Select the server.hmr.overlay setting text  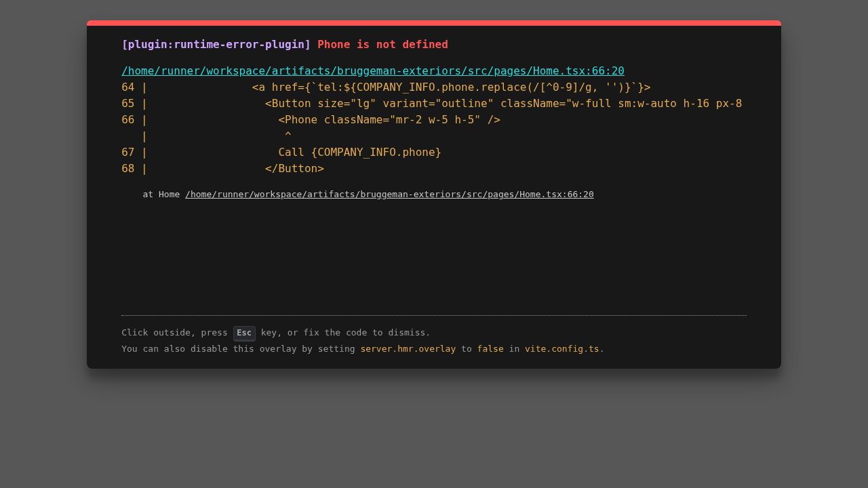pos(408,349)
